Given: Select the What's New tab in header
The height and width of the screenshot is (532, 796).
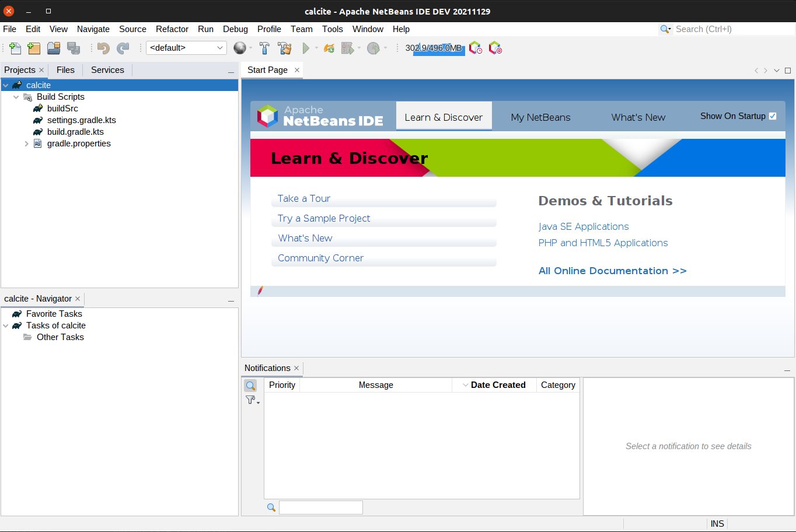Looking at the screenshot, I should pyautogui.click(x=638, y=117).
